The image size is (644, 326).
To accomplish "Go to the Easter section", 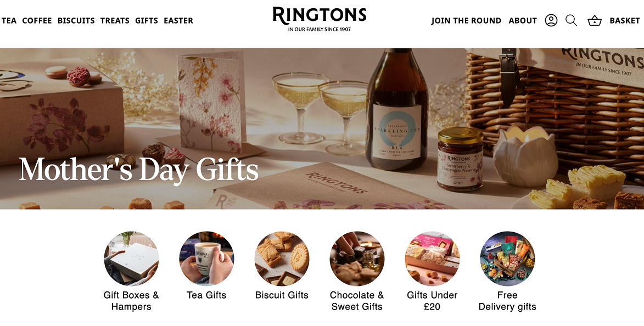I will point(178,20).
